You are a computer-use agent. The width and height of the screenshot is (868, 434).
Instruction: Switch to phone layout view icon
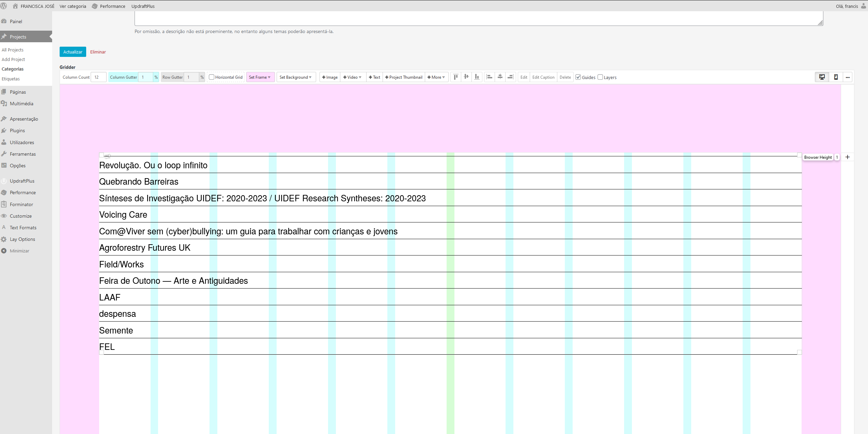836,77
